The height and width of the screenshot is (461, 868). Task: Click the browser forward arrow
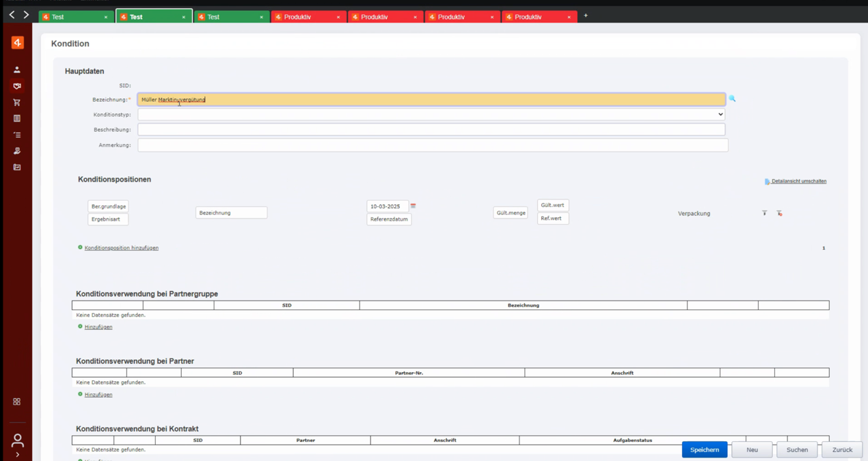(26, 15)
